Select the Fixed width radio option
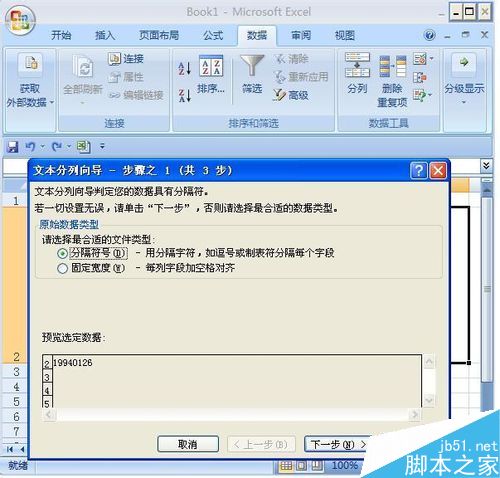This screenshot has width=500, height=478. pos(62,268)
